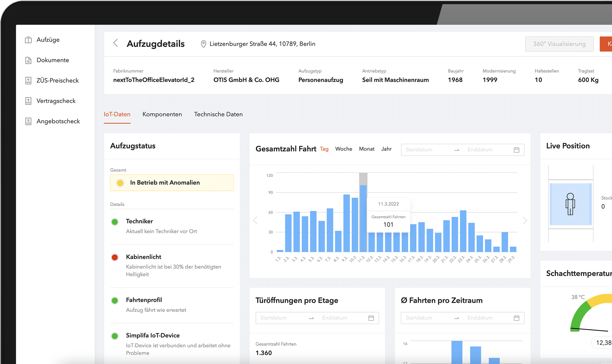
Task: Click Antriebstyp value Seil mit Maschinenraum
Action: click(x=396, y=80)
